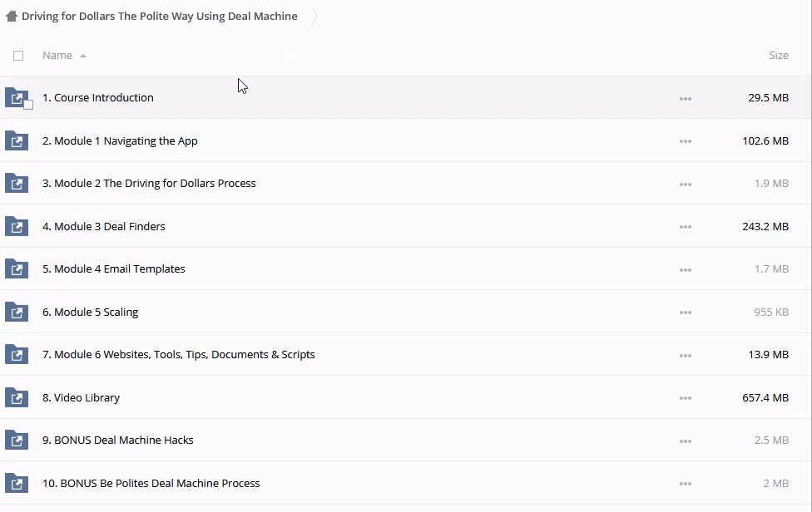
Task: Sort files by the Size column header
Action: pyautogui.click(x=778, y=56)
